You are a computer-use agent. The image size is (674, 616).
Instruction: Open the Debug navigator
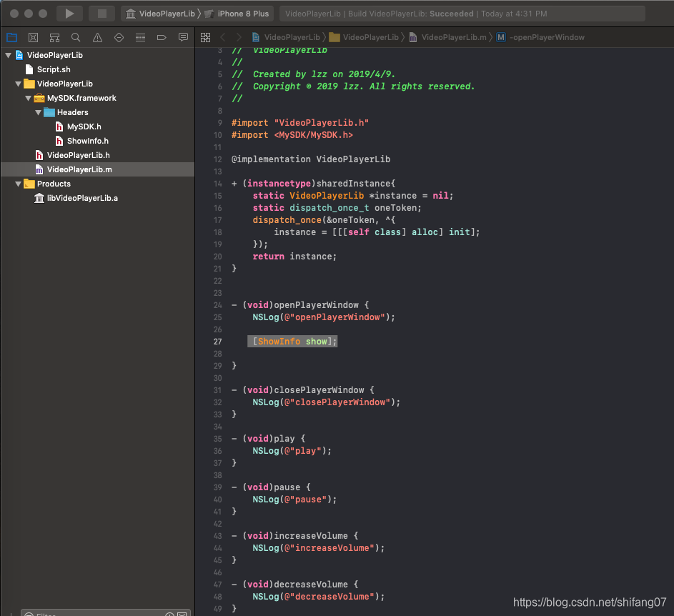click(x=141, y=37)
